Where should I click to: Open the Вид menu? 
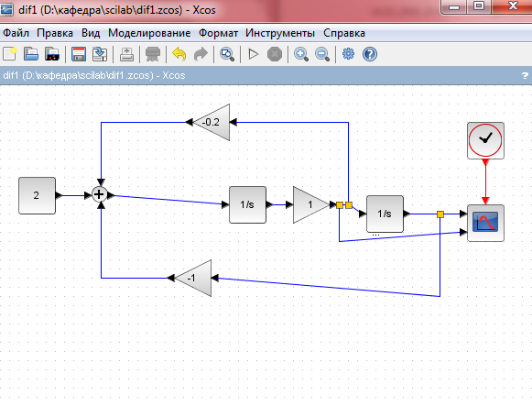click(x=91, y=33)
